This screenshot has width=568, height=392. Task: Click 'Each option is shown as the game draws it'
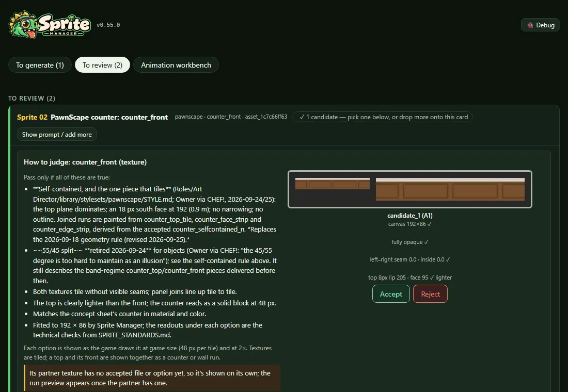(x=148, y=353)
